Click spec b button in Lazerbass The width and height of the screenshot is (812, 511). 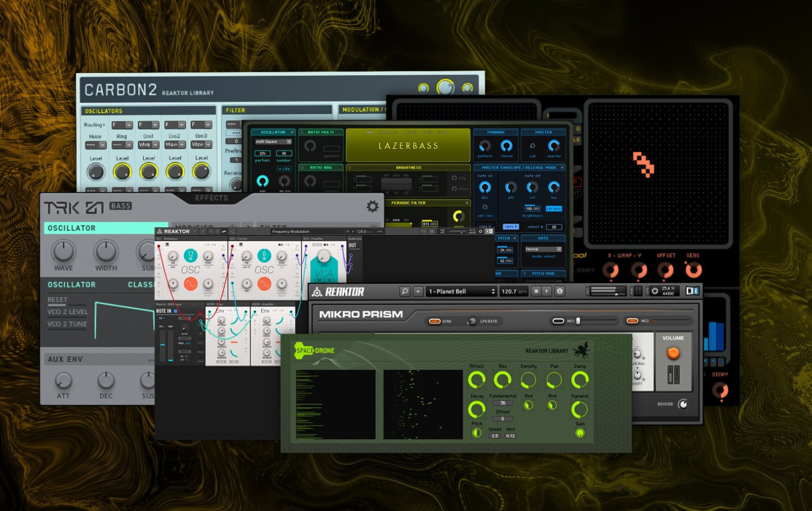pos(510,227)
